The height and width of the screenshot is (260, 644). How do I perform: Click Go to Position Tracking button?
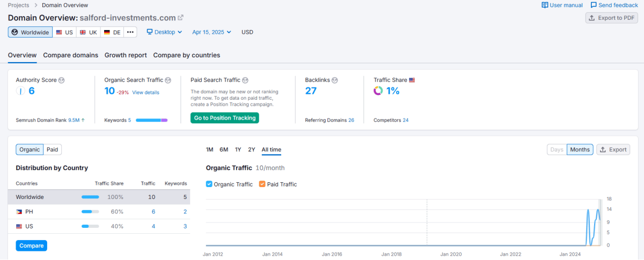point(225,118)
